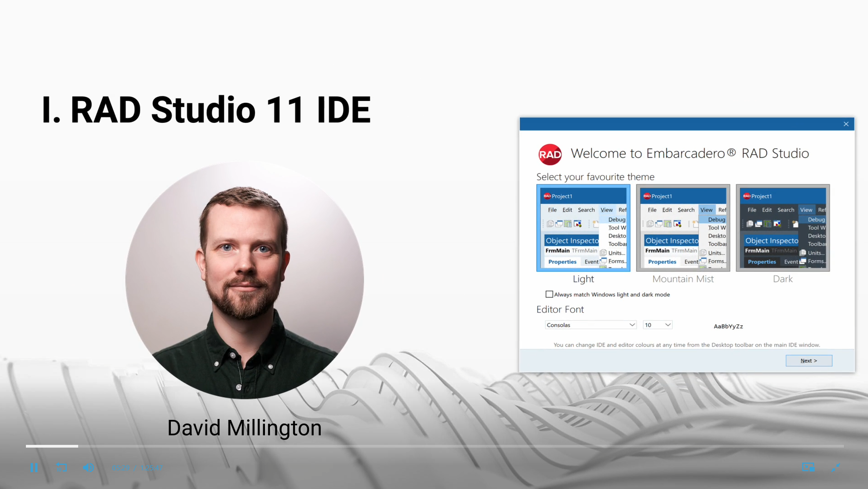The height and width of the screenshot is (489, 868).
Task: Click the Dark theme label
Action: coord(783,279)
